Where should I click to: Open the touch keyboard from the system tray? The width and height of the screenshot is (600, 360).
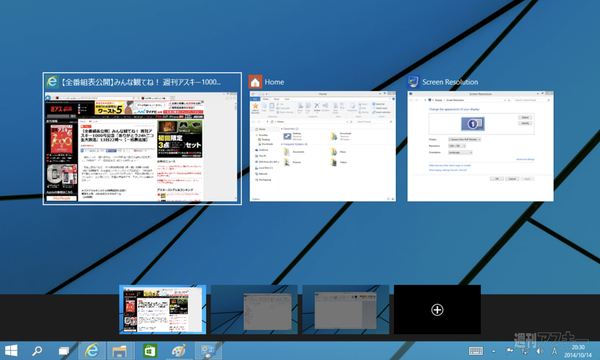click(x=476, y=351)
